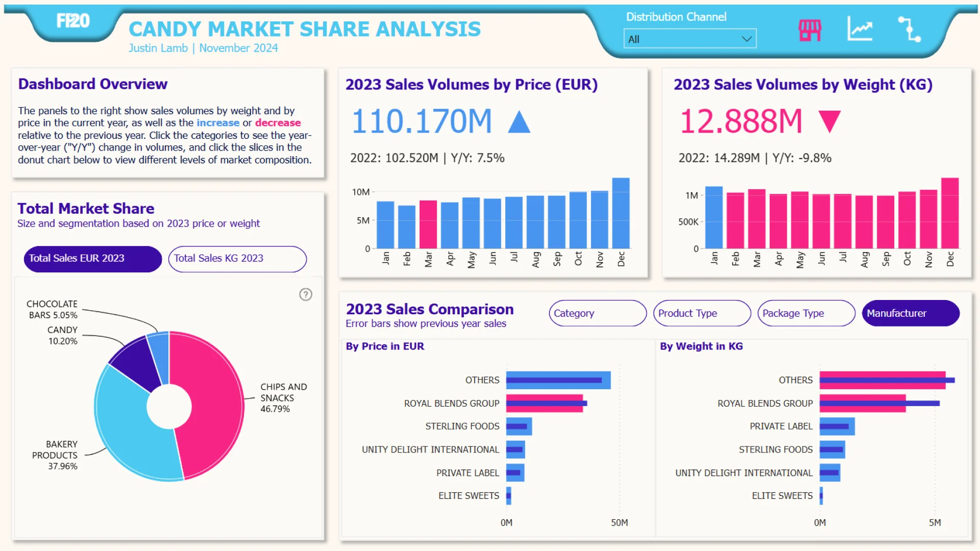Switch comparison to Package Type
The image size is (980, 551).
[806, 313]
